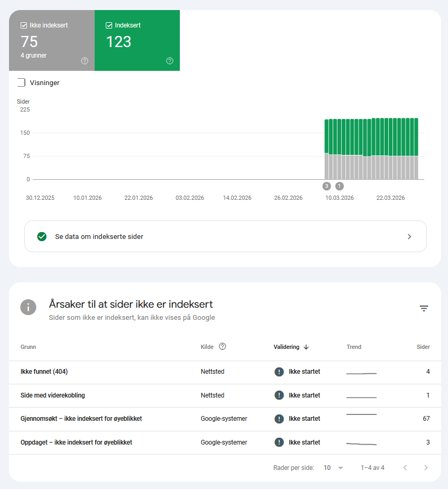
Task: Open the help icon next to the Kilde column
Action: pos(222,346)
